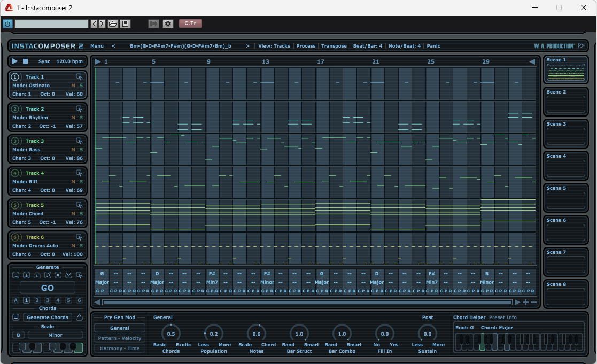
Task: Open the Mode: Ostinato dropdown on Track 1
Action: 31,86
